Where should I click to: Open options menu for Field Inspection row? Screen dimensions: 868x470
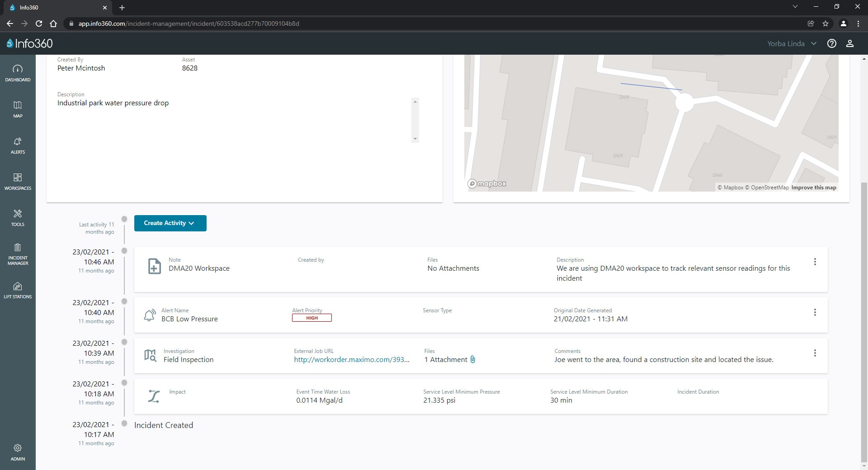pos(815,353)
